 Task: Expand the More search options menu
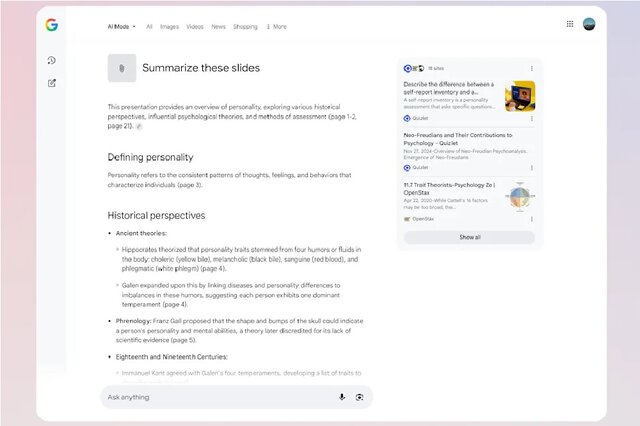point(276,27)
